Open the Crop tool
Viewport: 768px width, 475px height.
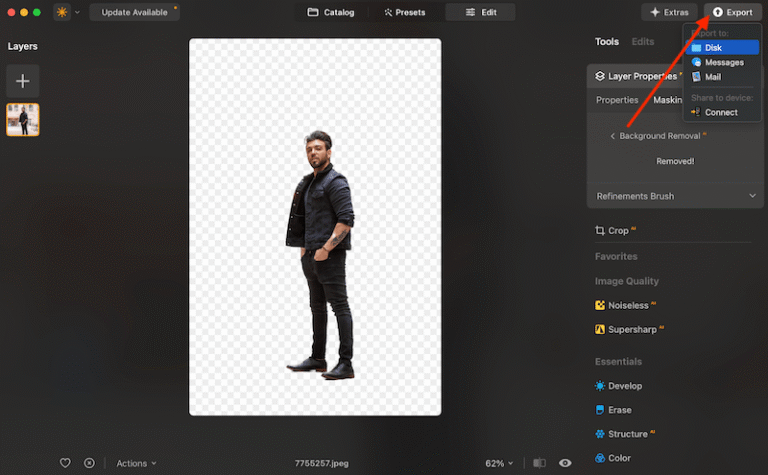(x=618, y=231)
